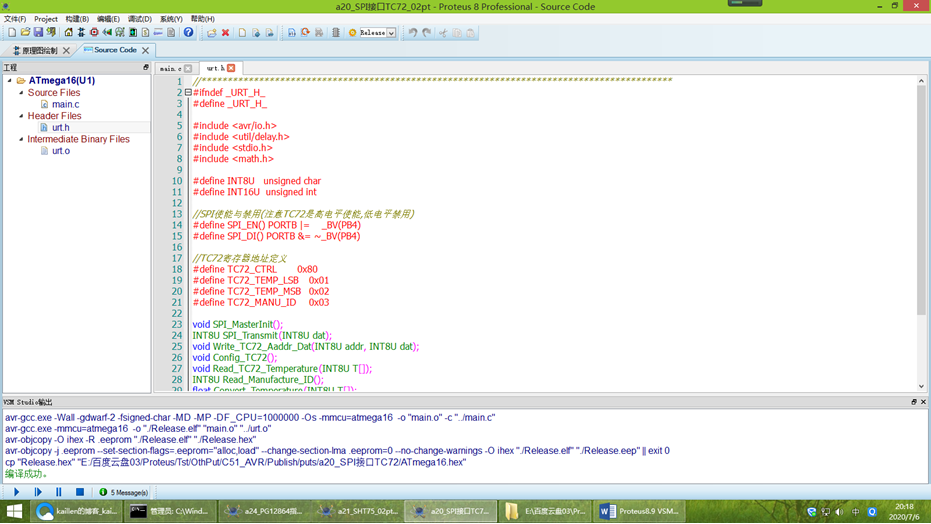This screenshot has width=931, height=524.
Task: Close the VSM Studio output panel
Action: [x=923, y=402]
